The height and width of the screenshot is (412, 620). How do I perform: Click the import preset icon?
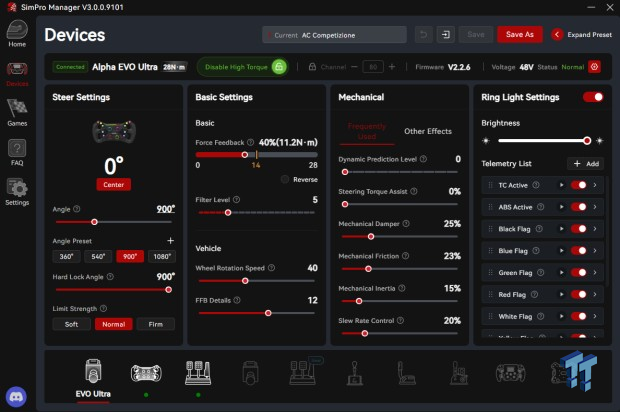(446, 35)
